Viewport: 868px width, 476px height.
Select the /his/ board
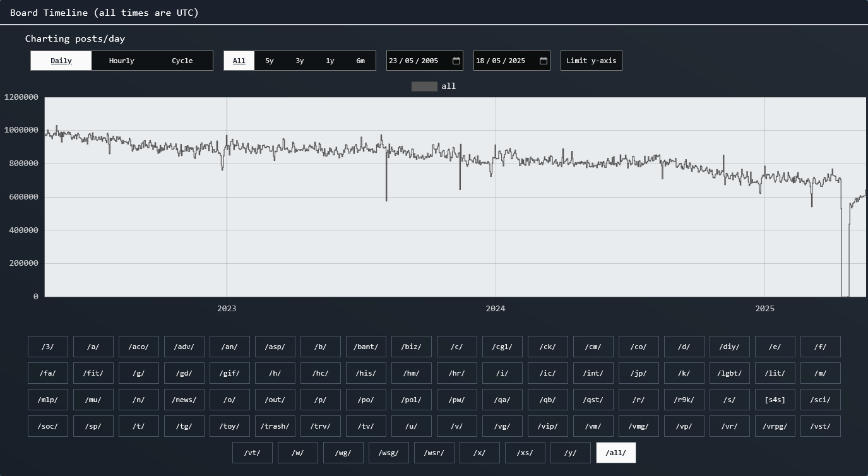click(366, 373)
